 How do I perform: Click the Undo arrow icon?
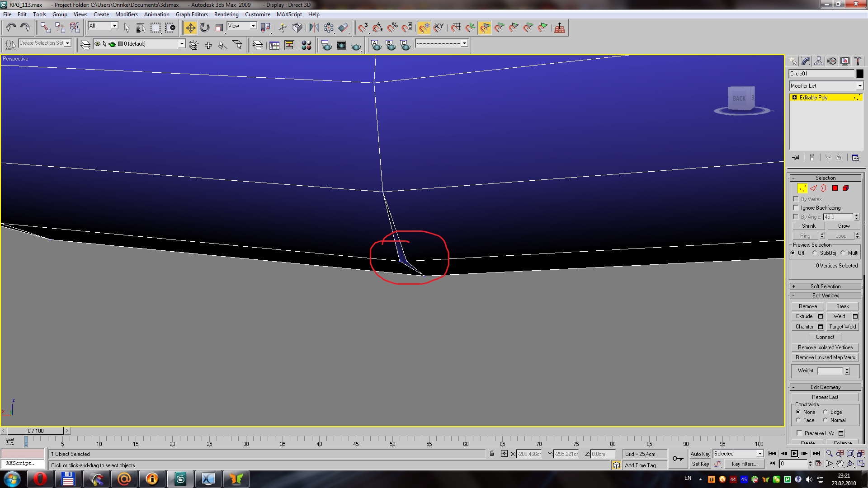pos(11,28)
